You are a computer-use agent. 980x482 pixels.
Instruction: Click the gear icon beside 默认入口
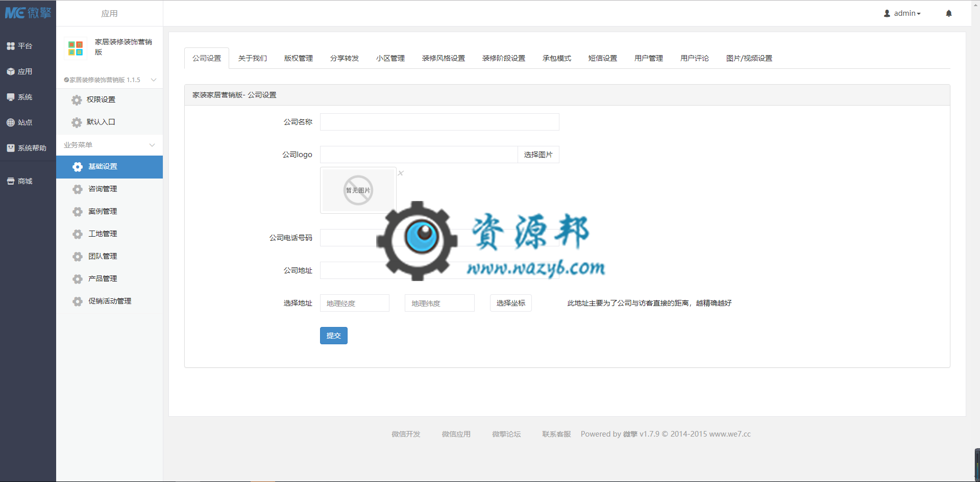pyautogui.click(x=77, y=122)
